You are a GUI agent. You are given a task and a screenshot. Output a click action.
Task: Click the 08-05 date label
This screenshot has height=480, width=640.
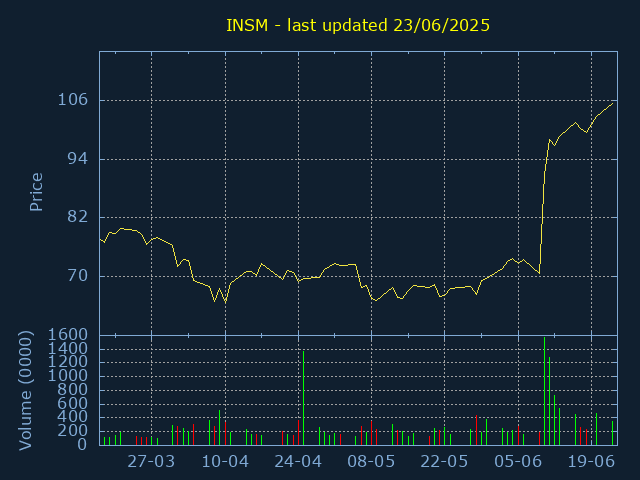(x=371, y=462)
